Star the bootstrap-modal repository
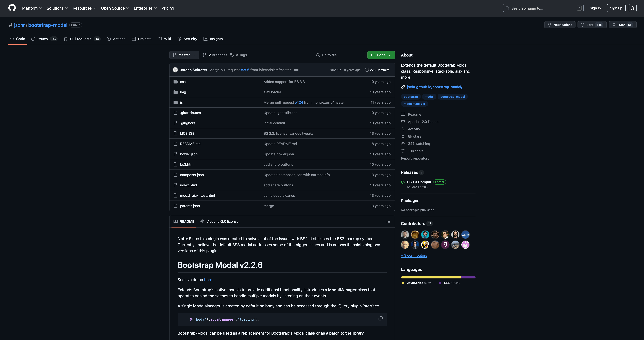This screenshot has height=340, width=644. [x=622, y=25]
